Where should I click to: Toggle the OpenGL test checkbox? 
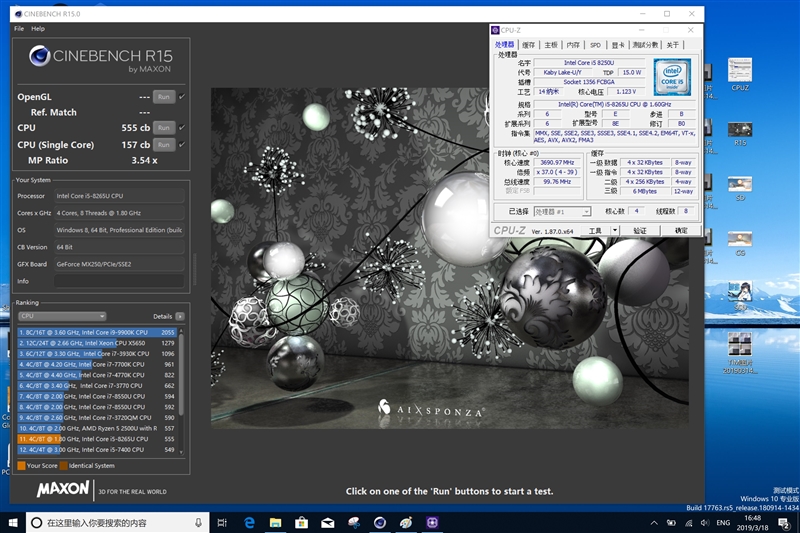pyautogui.click(x=182, y=97)
